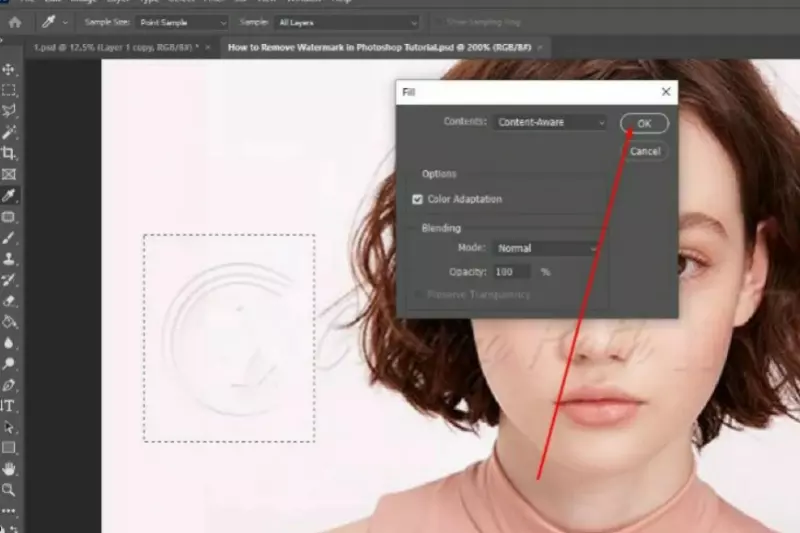
Task: Select the Paint Bucket tool
Action: click(x=9, y=322)
